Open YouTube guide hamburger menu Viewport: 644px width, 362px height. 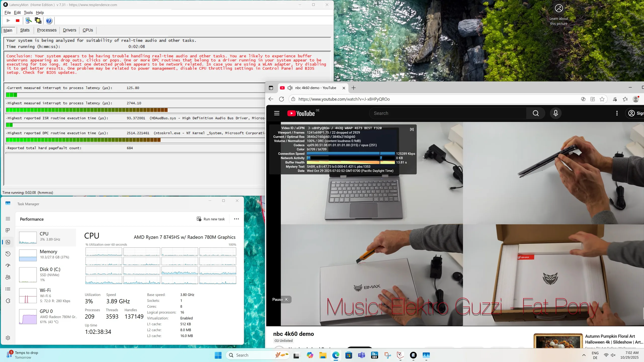point(277,113)
